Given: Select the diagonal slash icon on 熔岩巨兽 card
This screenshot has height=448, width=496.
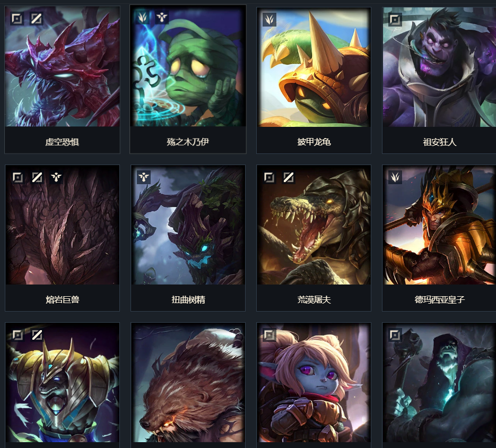Looking at the screenshot, I should pyautogui.click(x=37, y=177).
